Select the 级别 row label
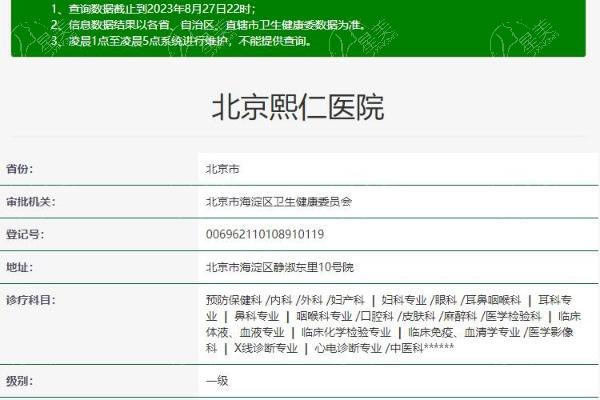The height and width of the screenshot is (400, 600). pyautogui.click(x=20, y=381)
